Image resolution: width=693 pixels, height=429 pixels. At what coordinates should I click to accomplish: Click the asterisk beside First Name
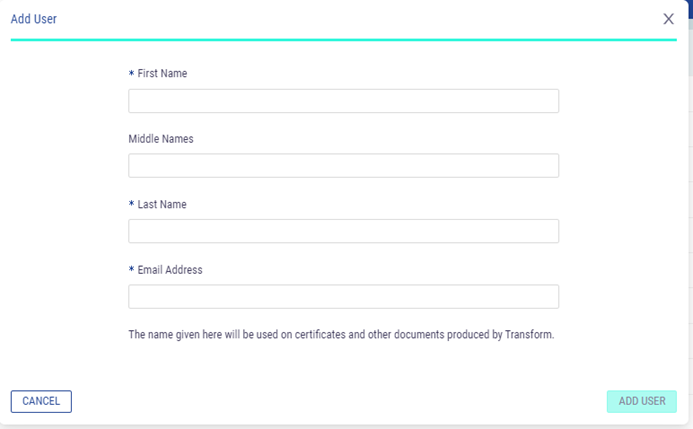tap(132, 75)
